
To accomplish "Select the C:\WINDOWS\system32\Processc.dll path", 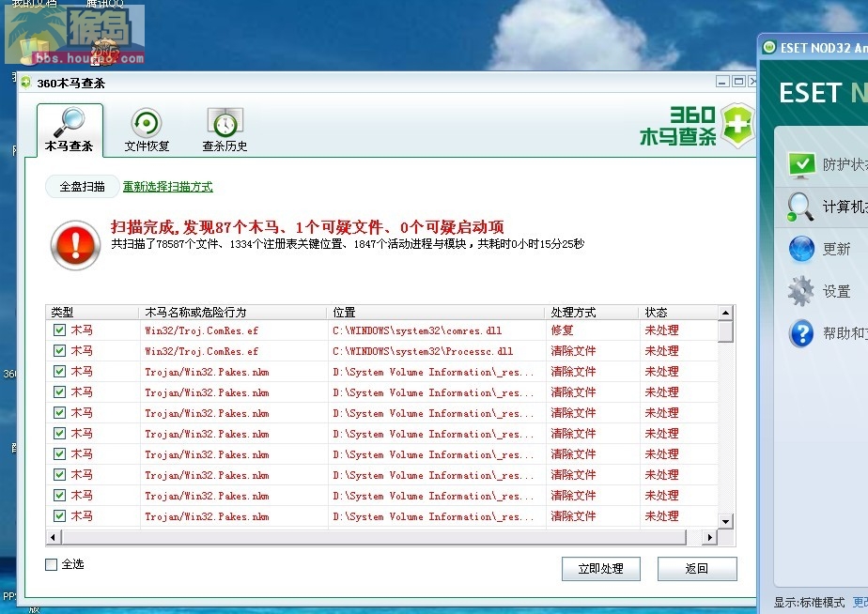I will click(423, 351).
